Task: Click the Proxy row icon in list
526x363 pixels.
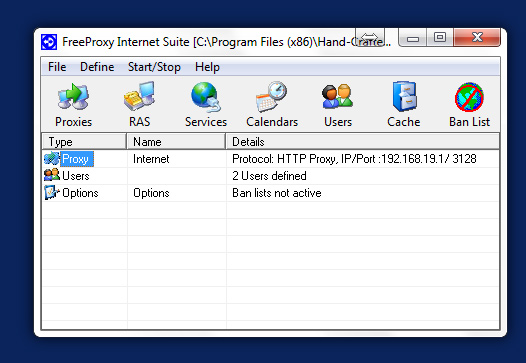Action: [52, 159]
